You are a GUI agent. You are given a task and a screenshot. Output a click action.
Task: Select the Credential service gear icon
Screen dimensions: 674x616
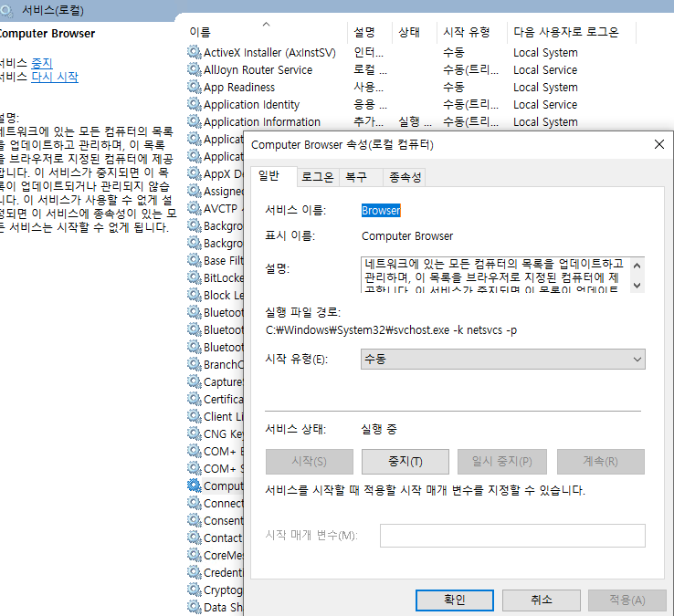[x=195, y=572]
